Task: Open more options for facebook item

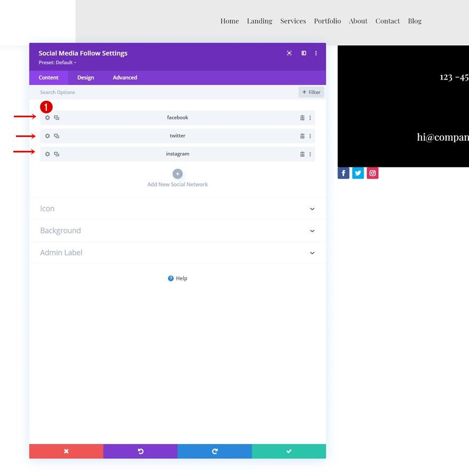Action: (310, 118)
